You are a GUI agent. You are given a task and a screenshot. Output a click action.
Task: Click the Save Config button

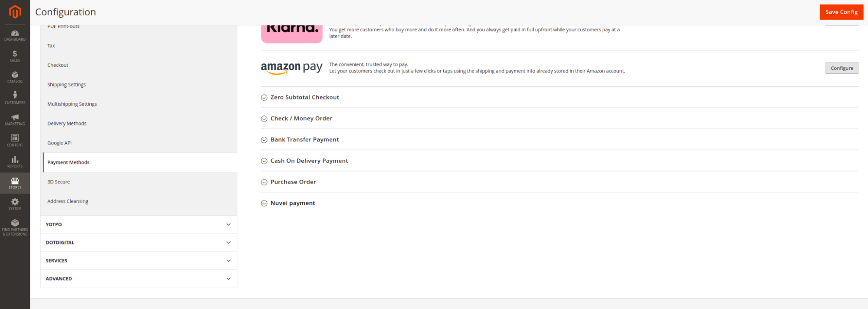tap(841, 12)
